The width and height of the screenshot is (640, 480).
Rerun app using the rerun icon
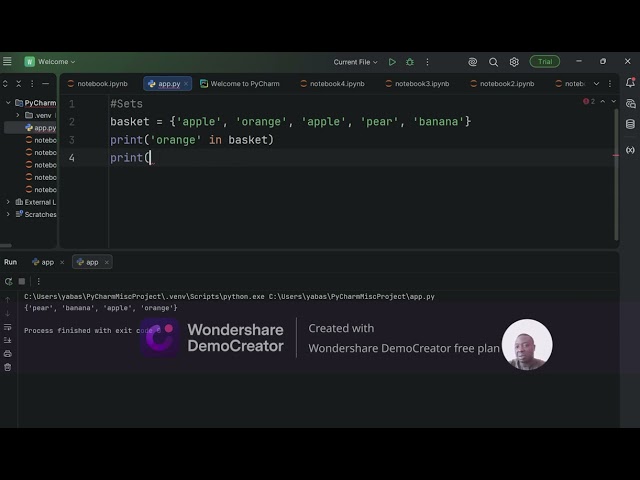pos(8,281)
